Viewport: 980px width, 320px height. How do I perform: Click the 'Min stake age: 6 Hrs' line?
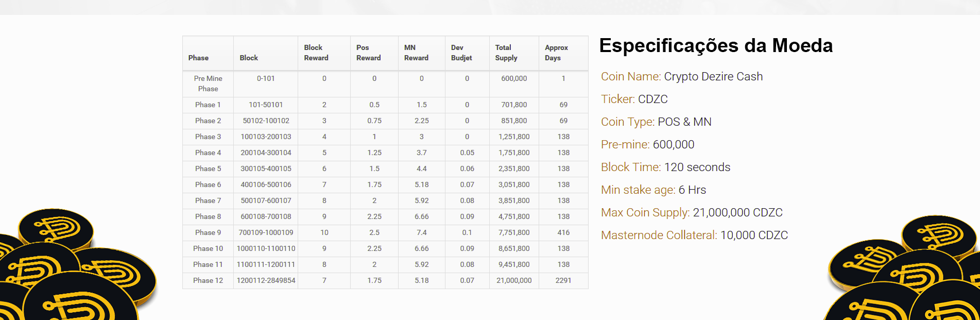tap(654, 190)
